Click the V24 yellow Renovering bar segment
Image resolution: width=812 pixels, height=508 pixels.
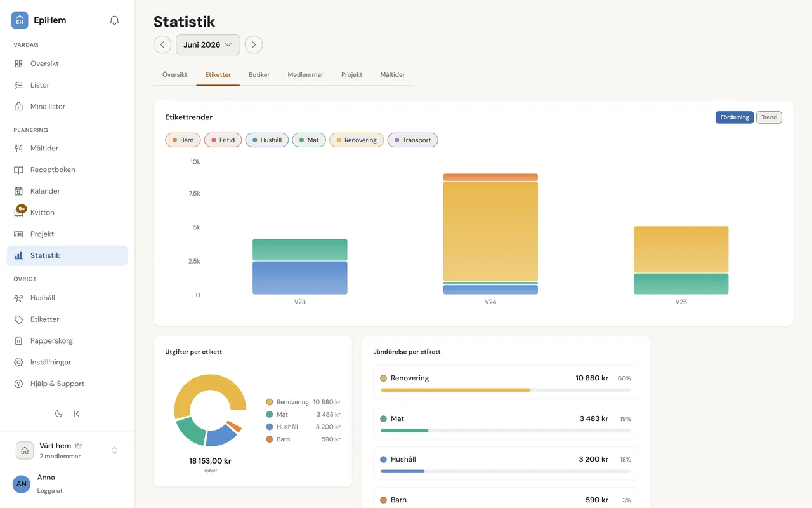point(490,232)
